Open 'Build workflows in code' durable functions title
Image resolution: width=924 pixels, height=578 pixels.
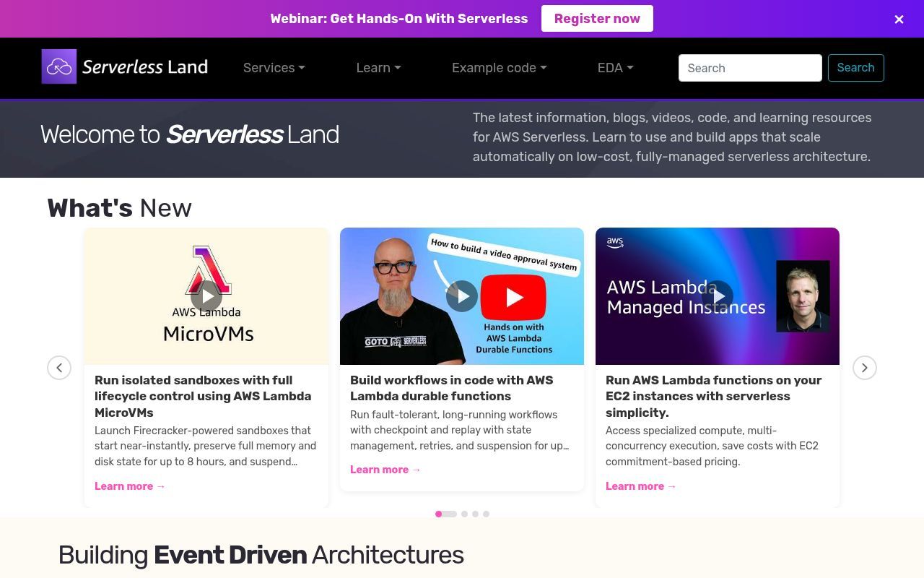pyautogui.click(x=452, y=388)
